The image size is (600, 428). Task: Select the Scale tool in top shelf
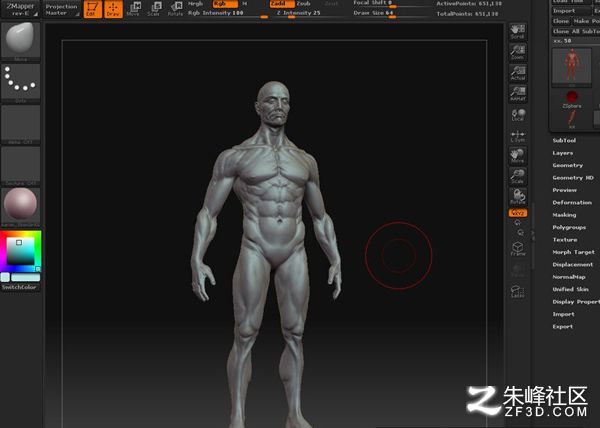click(x=154, y=9)
